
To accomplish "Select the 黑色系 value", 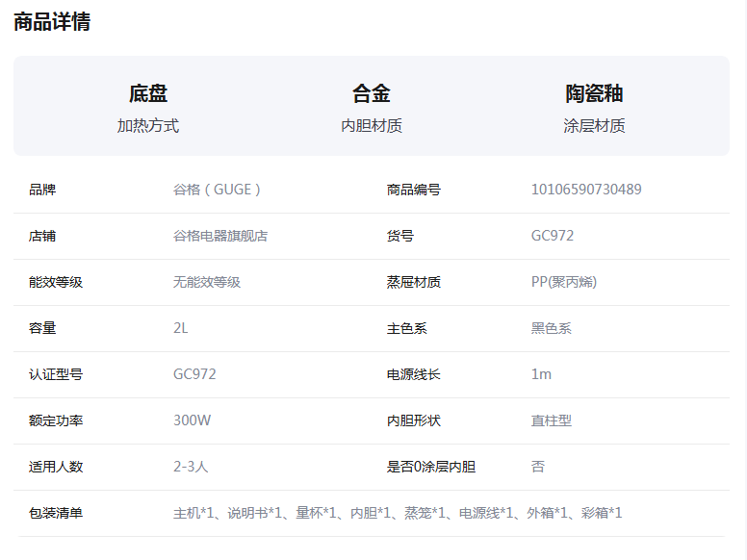I will coord(552,328).
